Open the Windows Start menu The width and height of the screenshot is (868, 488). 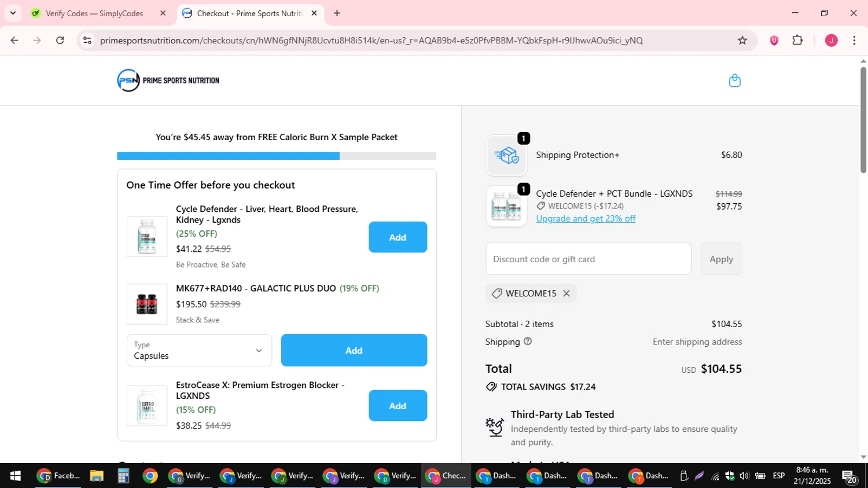click(x=15, y=476)
